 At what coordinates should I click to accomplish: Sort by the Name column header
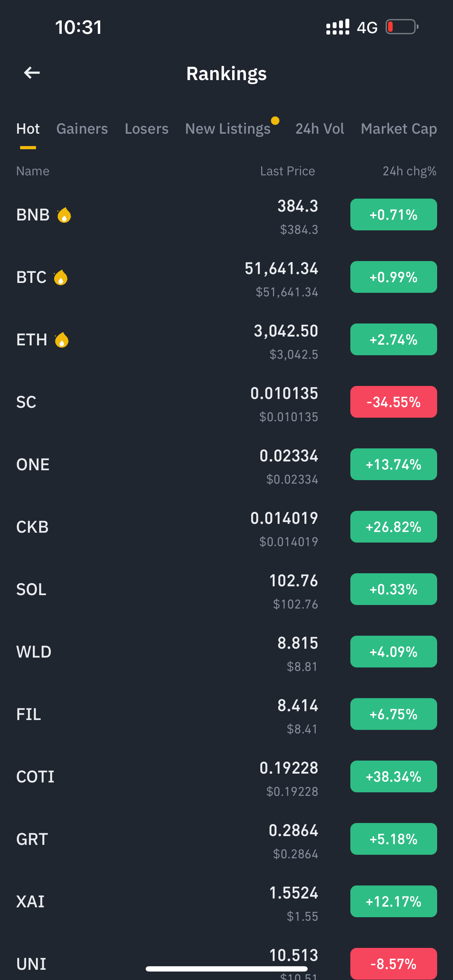coord(33,171)
